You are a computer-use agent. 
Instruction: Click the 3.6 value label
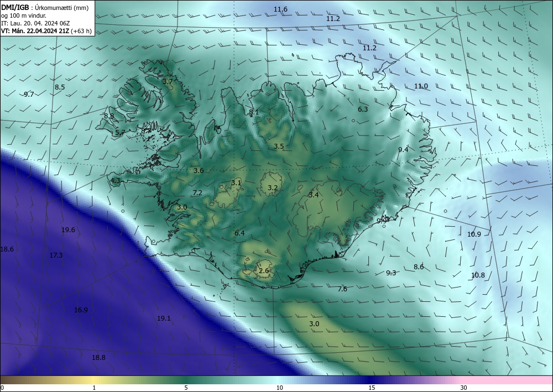[x=199, y=171]
